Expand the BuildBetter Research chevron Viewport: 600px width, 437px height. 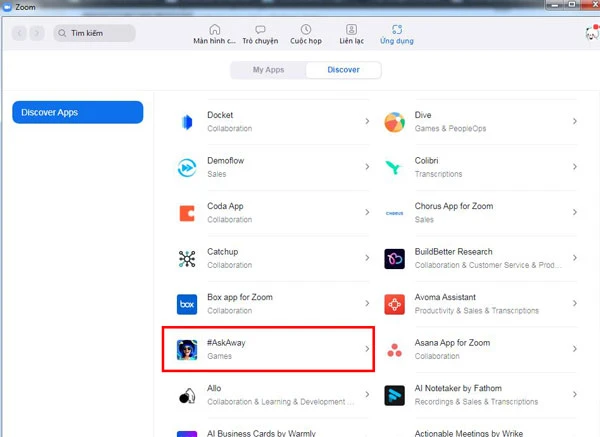click(x=574, y=258)
